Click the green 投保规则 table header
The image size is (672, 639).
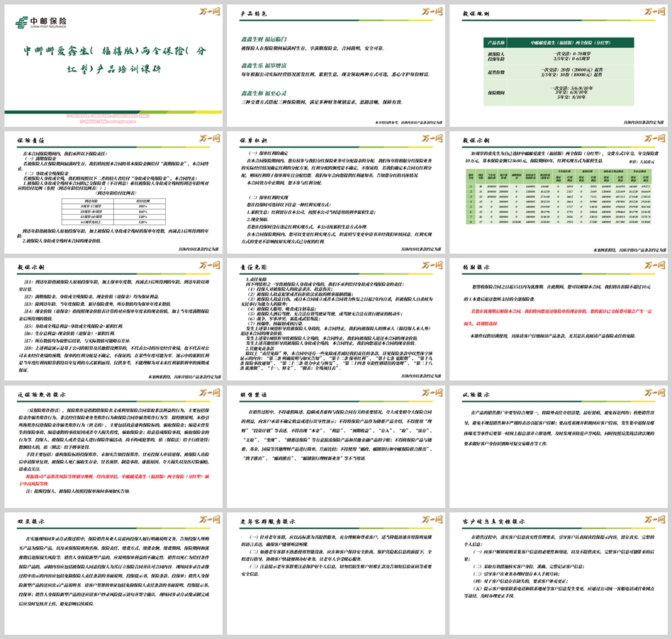tap(559, 43)
